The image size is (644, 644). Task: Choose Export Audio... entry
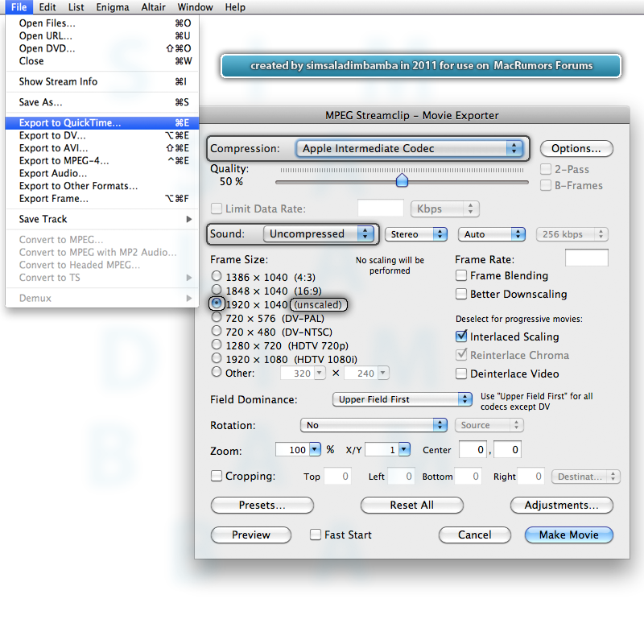click(102, 173)
